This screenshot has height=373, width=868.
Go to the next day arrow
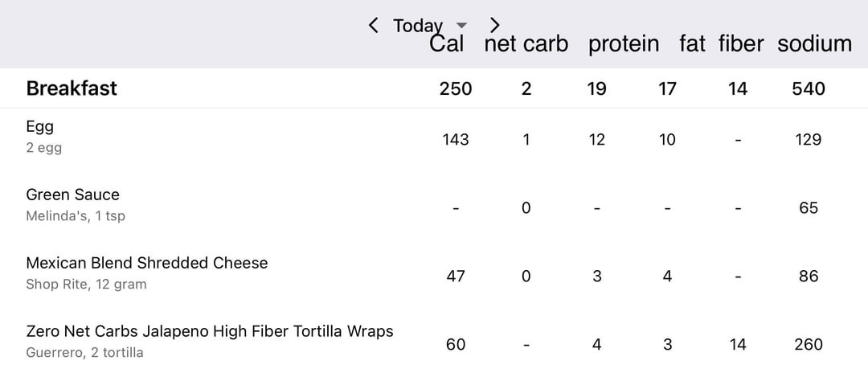click(x=495, y=26)
